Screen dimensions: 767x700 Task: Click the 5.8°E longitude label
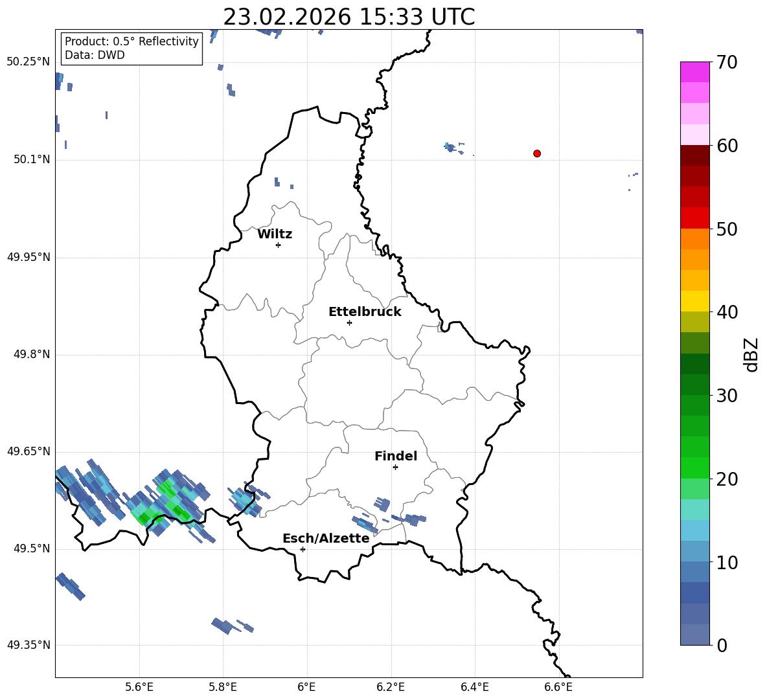pyautogui.click(x=223, y=687)
